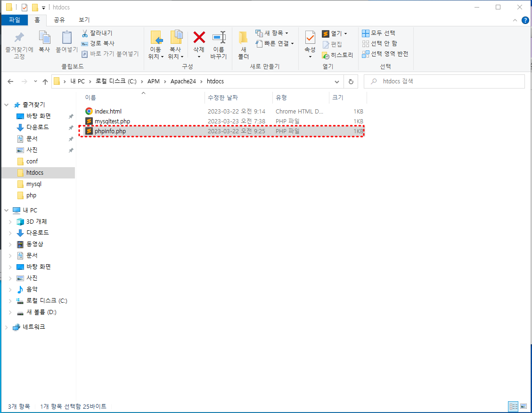This screenshot has height=413, width=532.
Task: Click the Rename (이름 바꾸기) icon
Action: pos(219,45)
